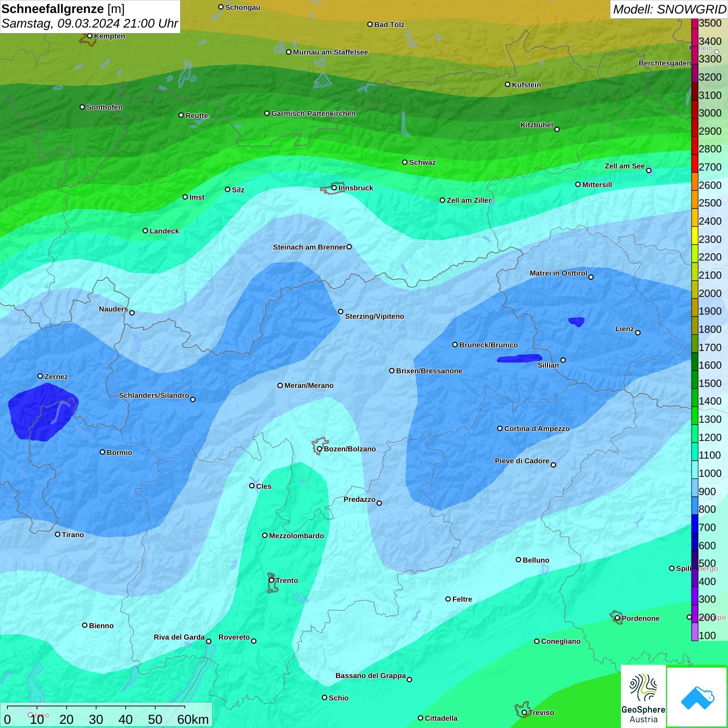Click the Zell am Ziller label
This screenshot has height=728, width=728.
(x=469, y=200)
